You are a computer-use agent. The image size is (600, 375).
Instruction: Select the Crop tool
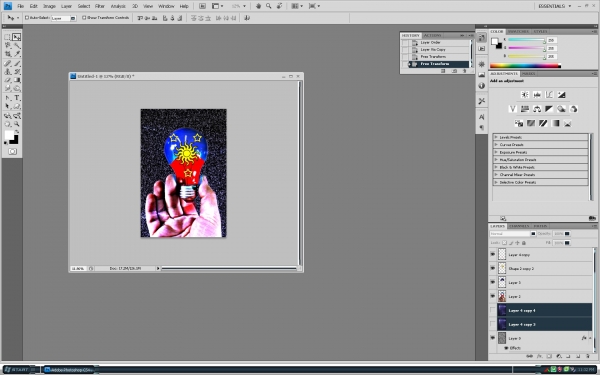(x=7, y=54)
